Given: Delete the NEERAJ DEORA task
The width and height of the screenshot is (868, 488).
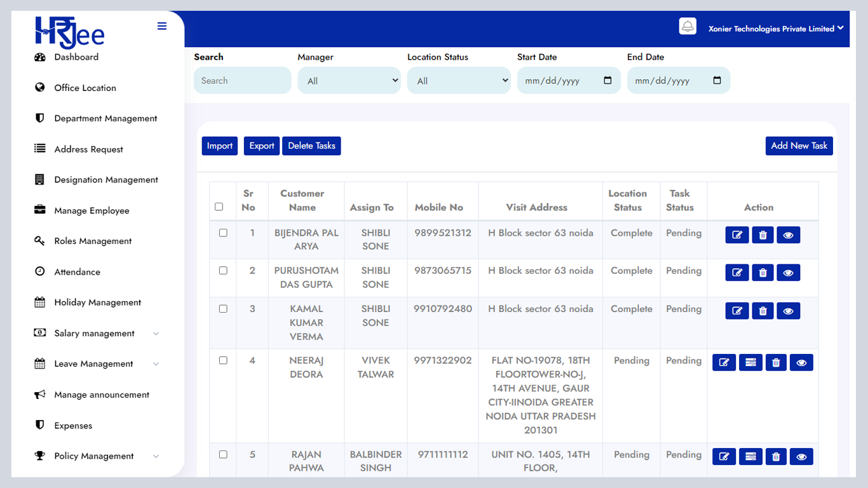Looking at the screenshot, I should [x=776, y=363].
